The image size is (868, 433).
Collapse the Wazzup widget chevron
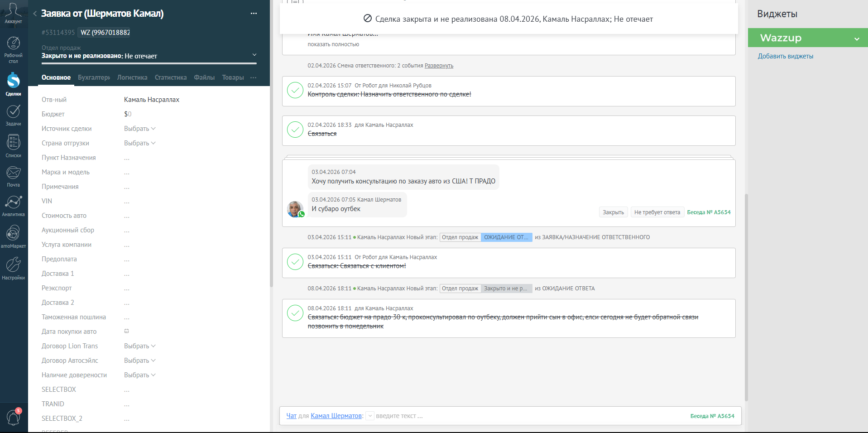pyautogui.click(x=857, y=39)
